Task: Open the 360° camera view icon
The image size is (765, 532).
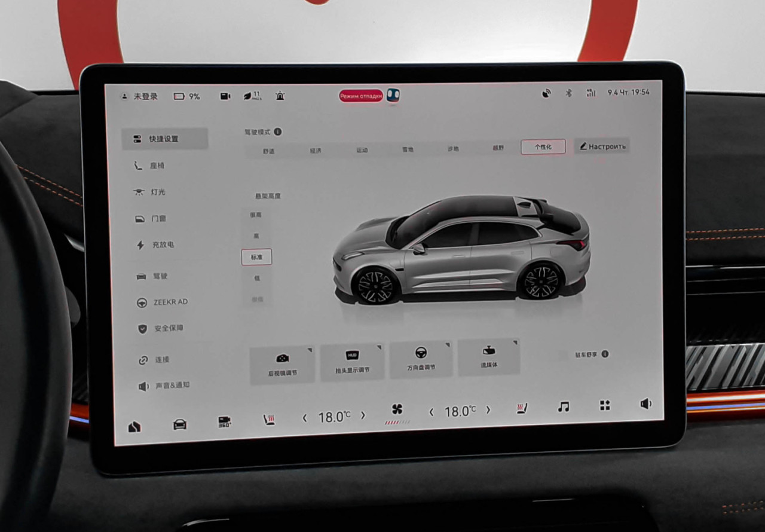Action: pyautogui.click(x=225, y=422)
